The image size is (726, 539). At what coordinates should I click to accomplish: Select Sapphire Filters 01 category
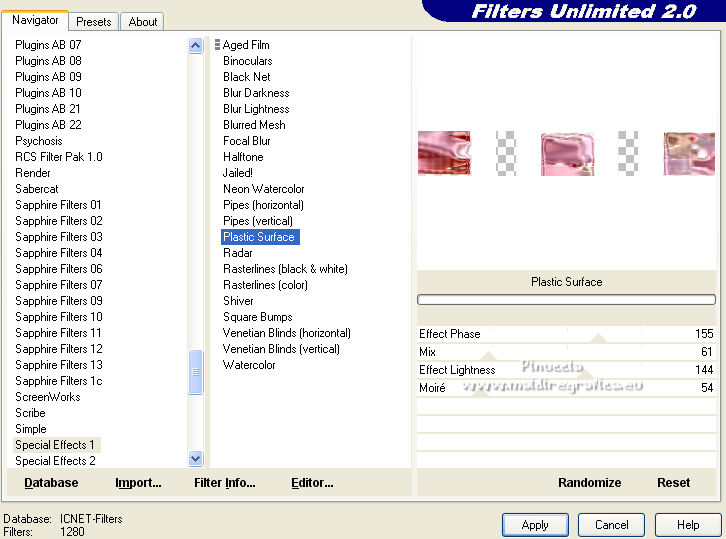coord(58,205)
